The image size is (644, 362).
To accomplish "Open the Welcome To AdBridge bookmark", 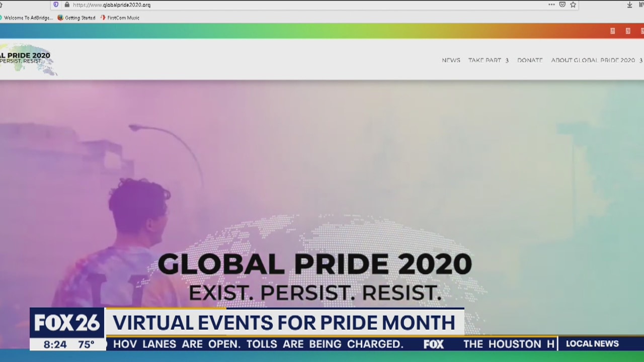I will click(x=28, y=18).
